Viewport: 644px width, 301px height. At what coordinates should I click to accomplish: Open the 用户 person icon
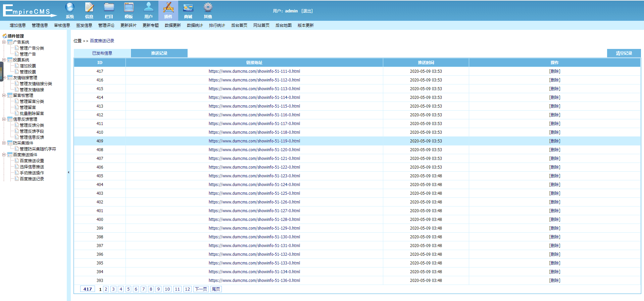coord(148,7)
